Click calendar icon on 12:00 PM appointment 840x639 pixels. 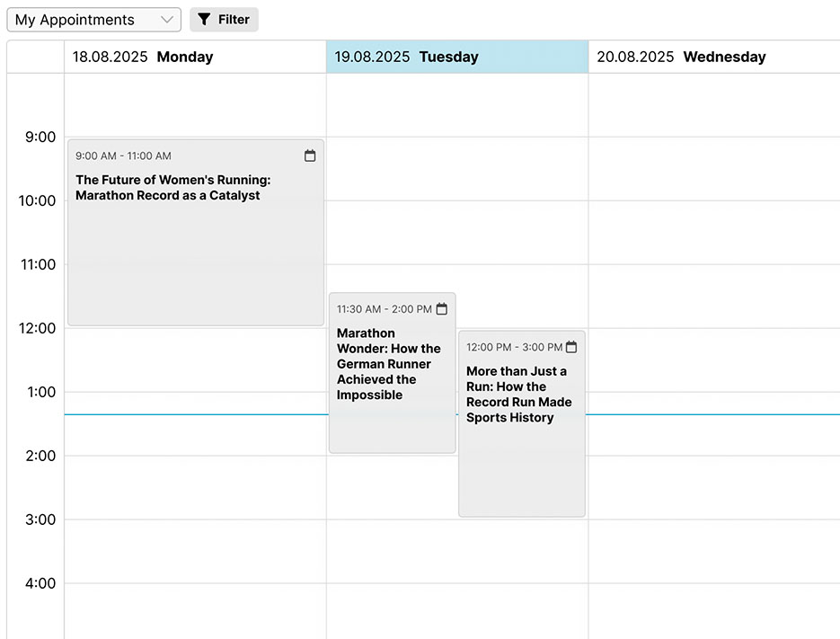tap(571, 347)
